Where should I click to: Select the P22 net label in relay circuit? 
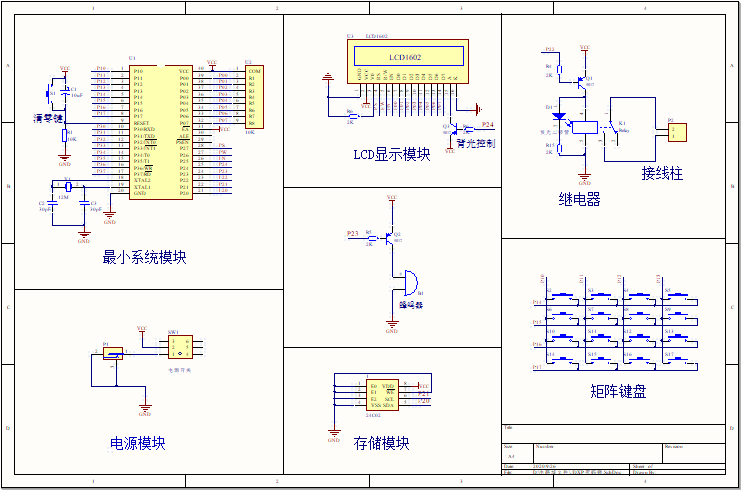click(x=550, y=49)
